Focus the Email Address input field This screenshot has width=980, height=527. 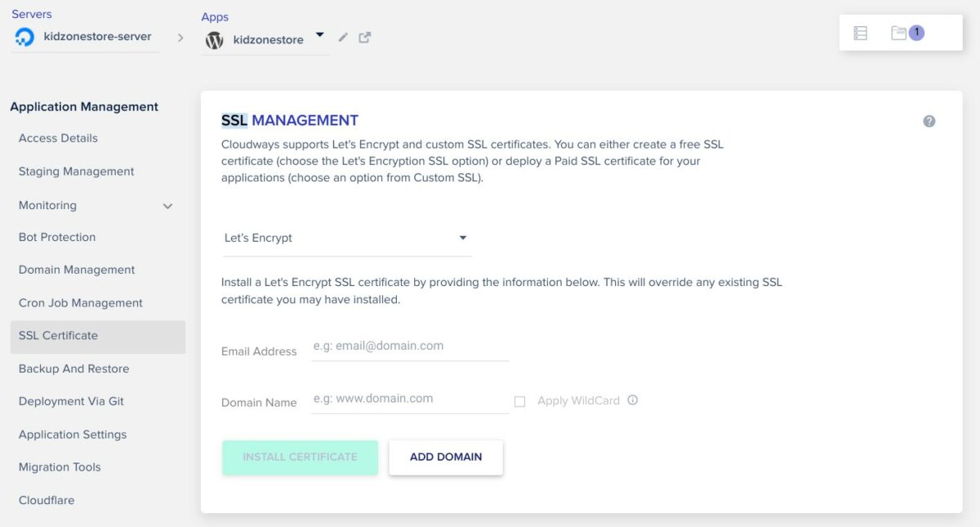coord(410,346)
